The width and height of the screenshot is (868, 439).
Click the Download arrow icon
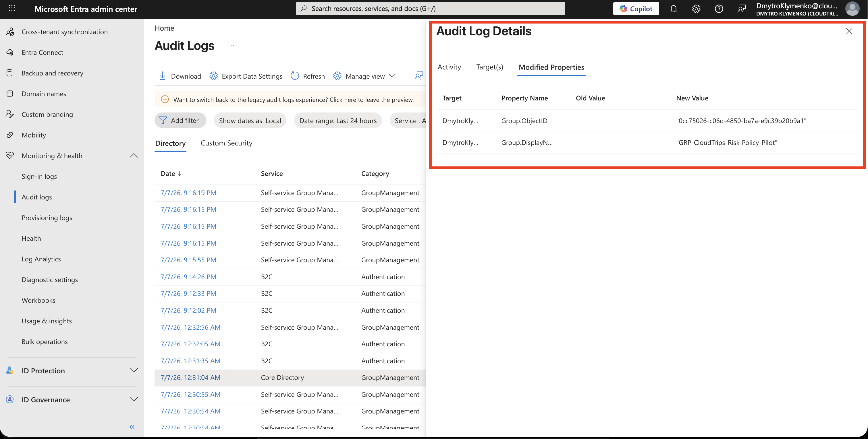162,76
